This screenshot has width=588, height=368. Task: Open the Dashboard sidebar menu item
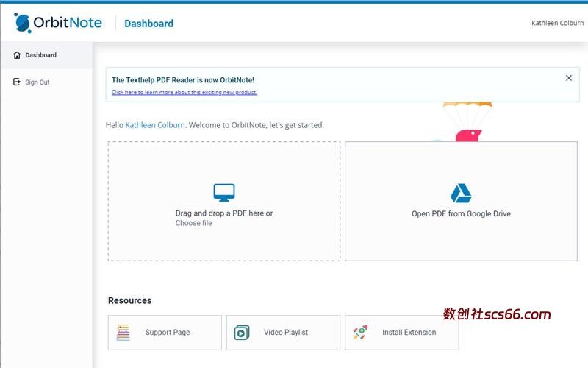pos(40,55)
